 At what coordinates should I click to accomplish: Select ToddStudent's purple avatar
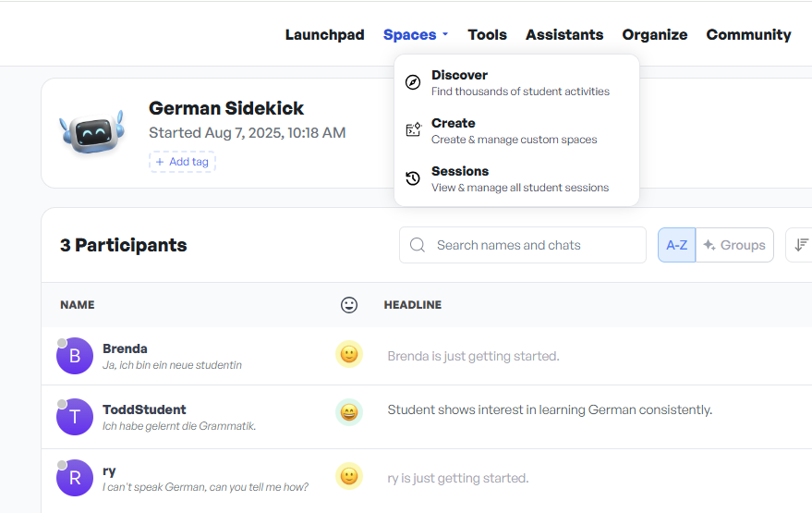(x=75, y=417)
